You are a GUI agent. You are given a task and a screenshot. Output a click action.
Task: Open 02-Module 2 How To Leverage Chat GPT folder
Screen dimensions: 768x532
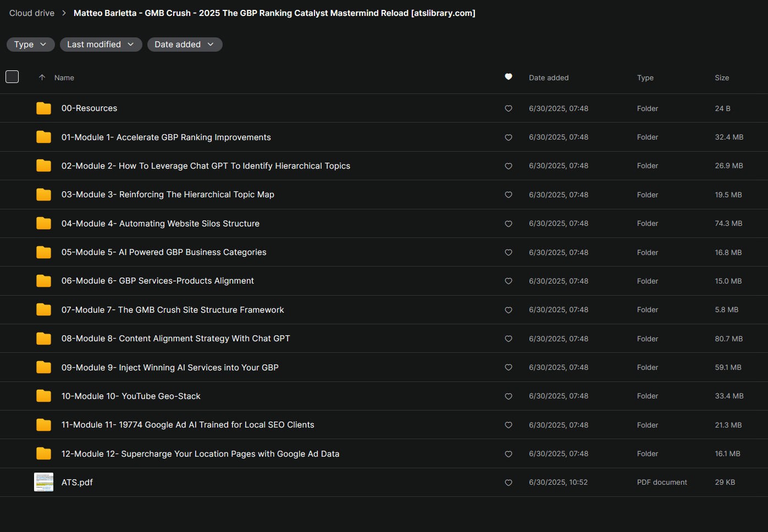206,166
